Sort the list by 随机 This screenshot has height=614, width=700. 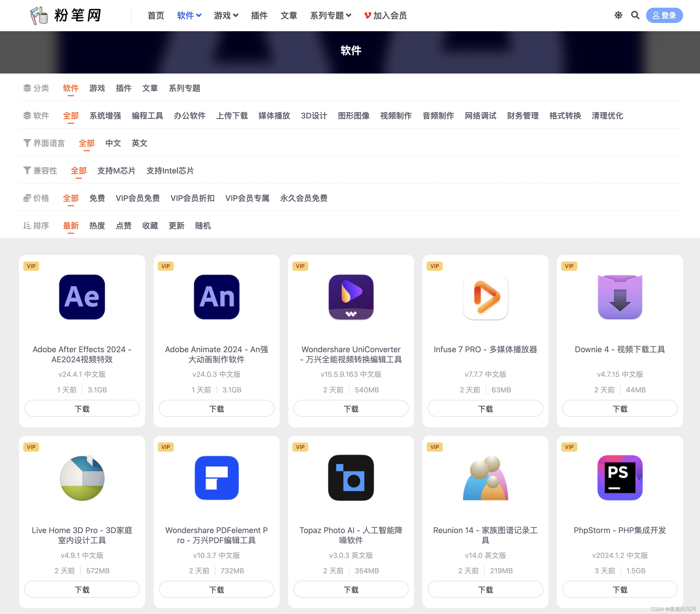(x=203, y=226)
